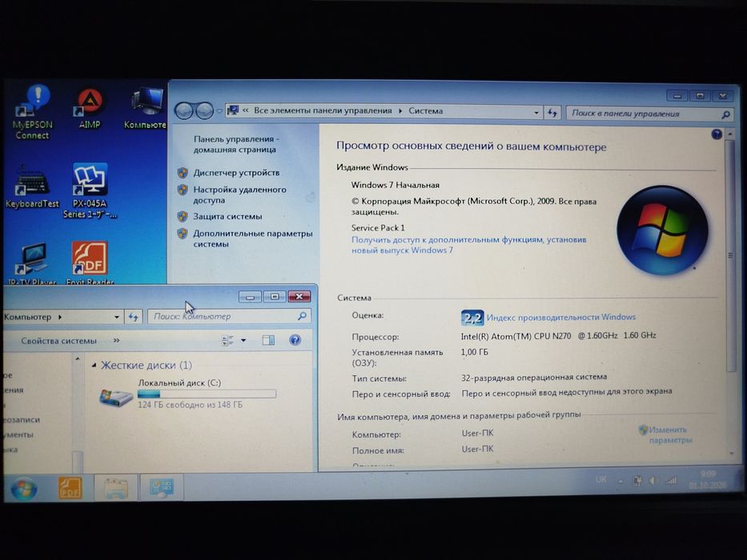Click 124 ГБ свободно из 148 ГБ text
This screenshot has width=747, height=560.
click(x=190, y=405)
